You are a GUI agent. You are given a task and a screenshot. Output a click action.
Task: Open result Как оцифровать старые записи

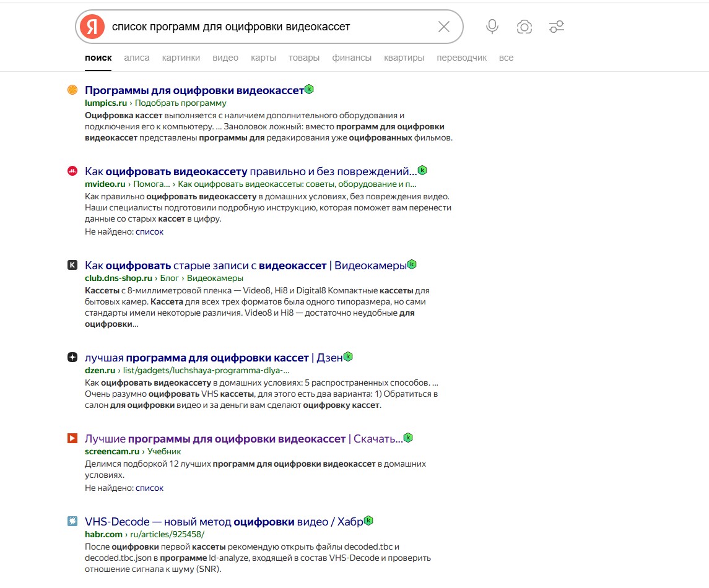[x=246, y=266]
